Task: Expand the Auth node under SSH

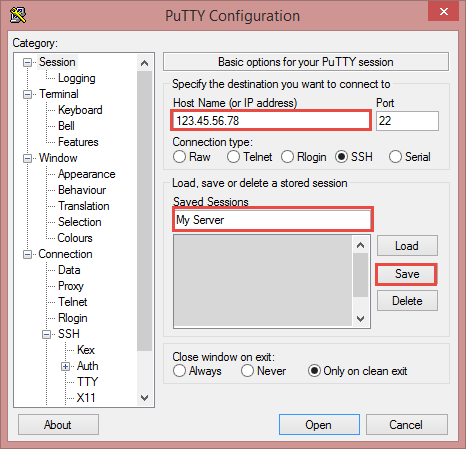Action: (65, 366)
